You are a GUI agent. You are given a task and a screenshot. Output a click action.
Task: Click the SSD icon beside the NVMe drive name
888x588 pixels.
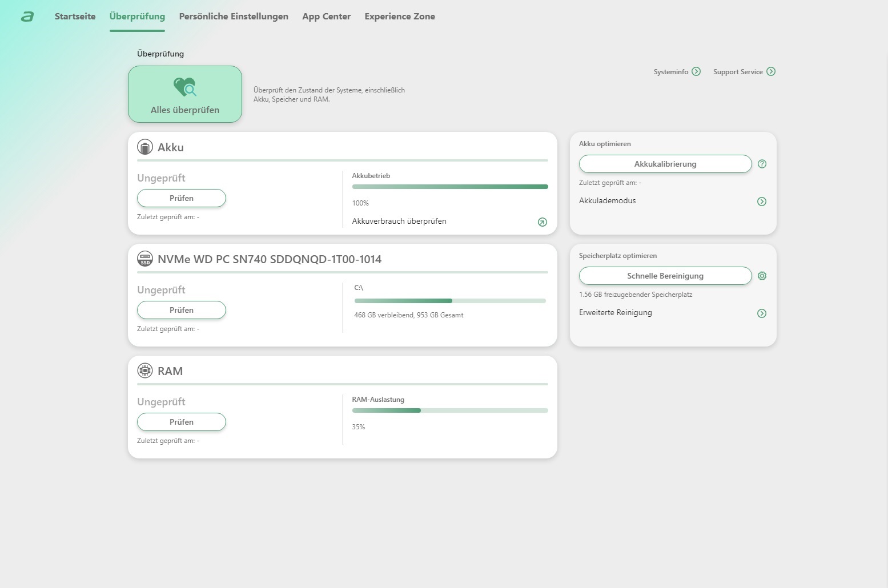[145, 259]
